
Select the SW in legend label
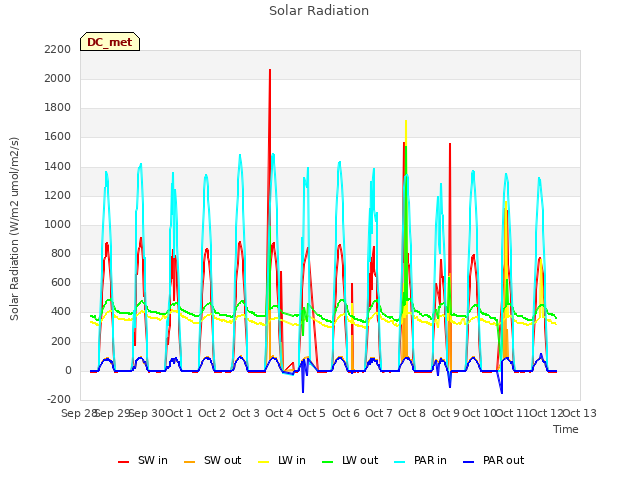[153, 460]
